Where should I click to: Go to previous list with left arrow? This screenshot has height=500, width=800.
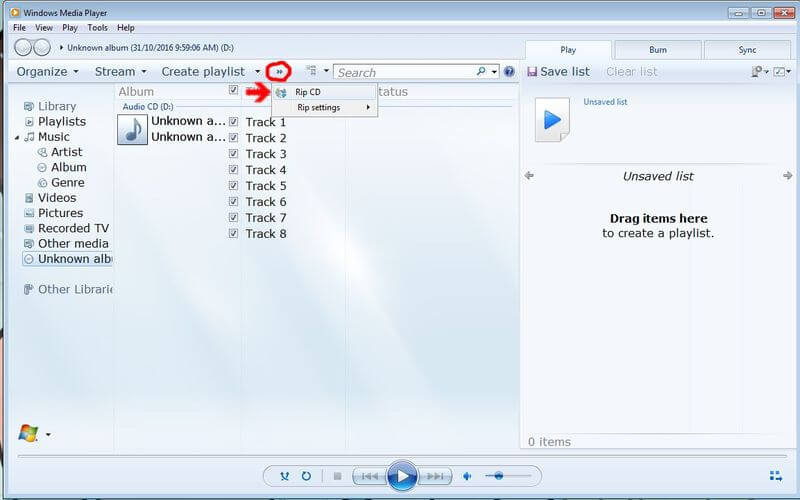coord(530,176)
